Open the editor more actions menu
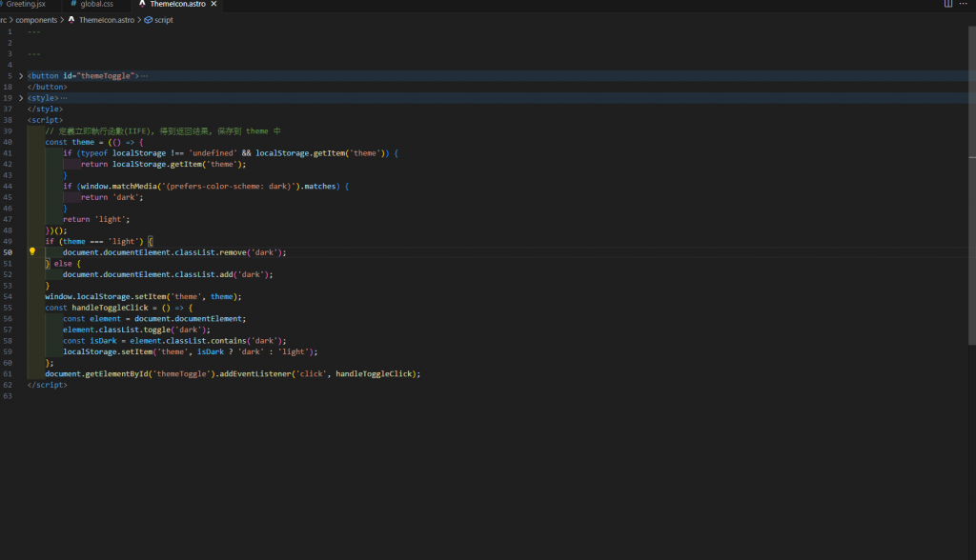976x560 pixels. point(963,4)
